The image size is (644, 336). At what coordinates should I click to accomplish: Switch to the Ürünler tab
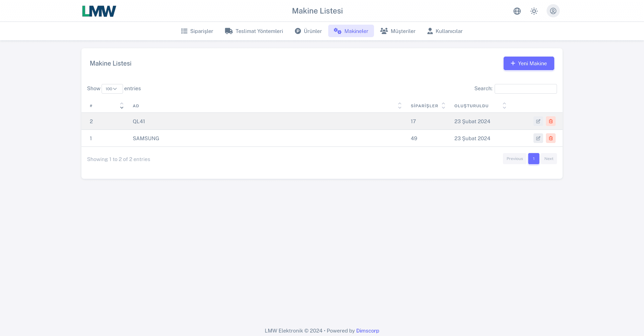pos(308,31)
